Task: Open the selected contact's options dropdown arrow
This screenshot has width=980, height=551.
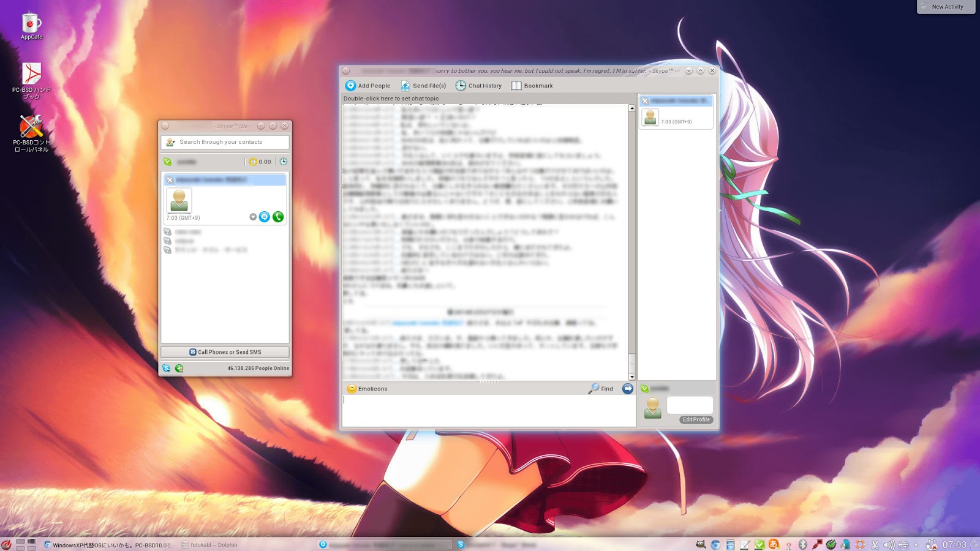Action: pos(253,217)
